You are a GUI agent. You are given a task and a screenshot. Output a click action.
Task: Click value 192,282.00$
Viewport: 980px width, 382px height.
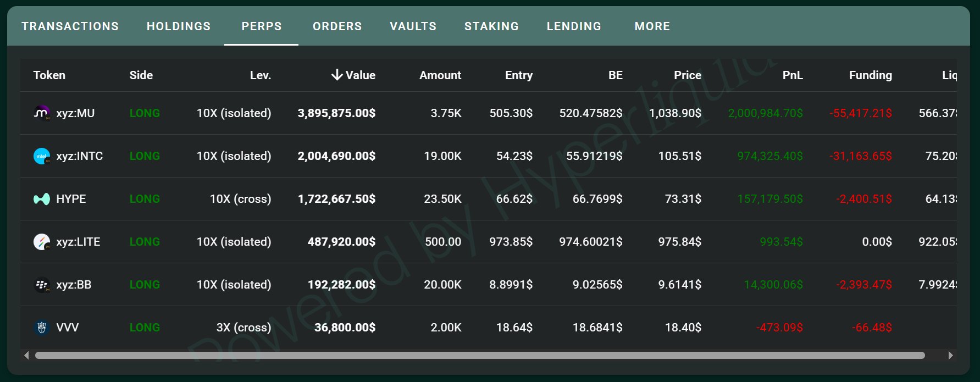point(341,285)
